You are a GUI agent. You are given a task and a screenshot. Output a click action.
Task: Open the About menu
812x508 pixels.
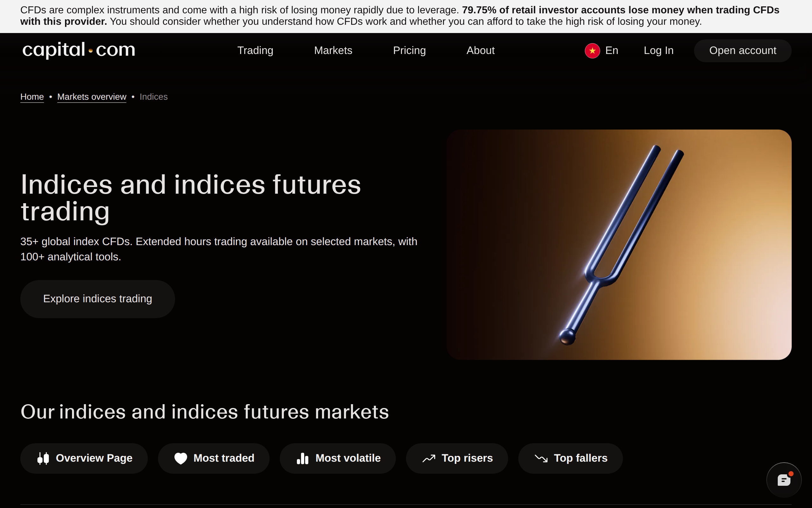(x=481, y=50)
